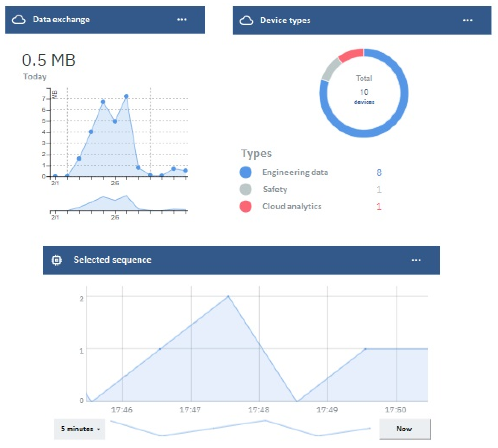Open the Device types three-dot options menu

pyautogui.click(x=467, y=20)
